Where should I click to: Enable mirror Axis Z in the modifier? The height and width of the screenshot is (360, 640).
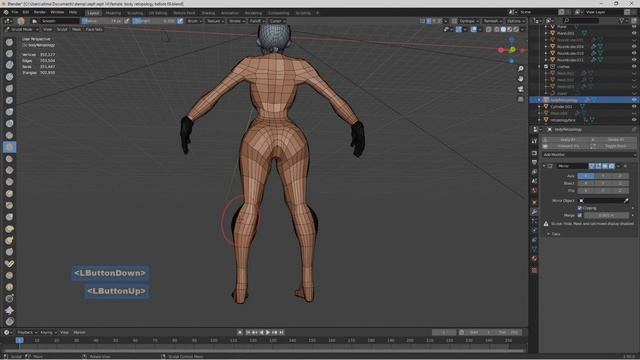coord(620,176)
